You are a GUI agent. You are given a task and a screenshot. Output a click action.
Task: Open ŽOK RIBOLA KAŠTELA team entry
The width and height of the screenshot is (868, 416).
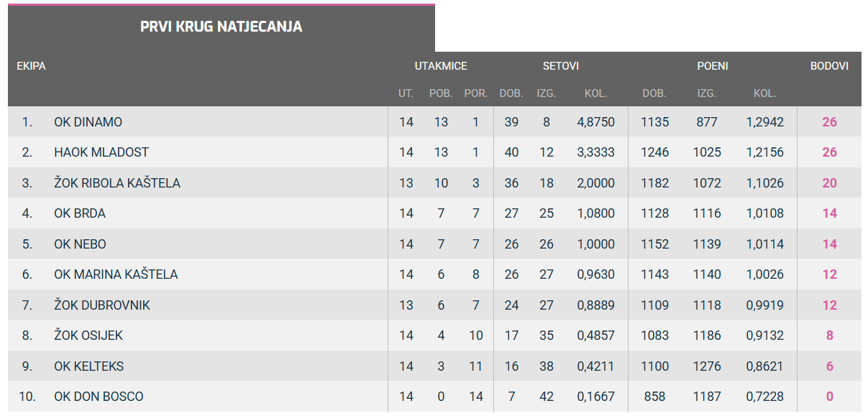click(x=117, y=183)
